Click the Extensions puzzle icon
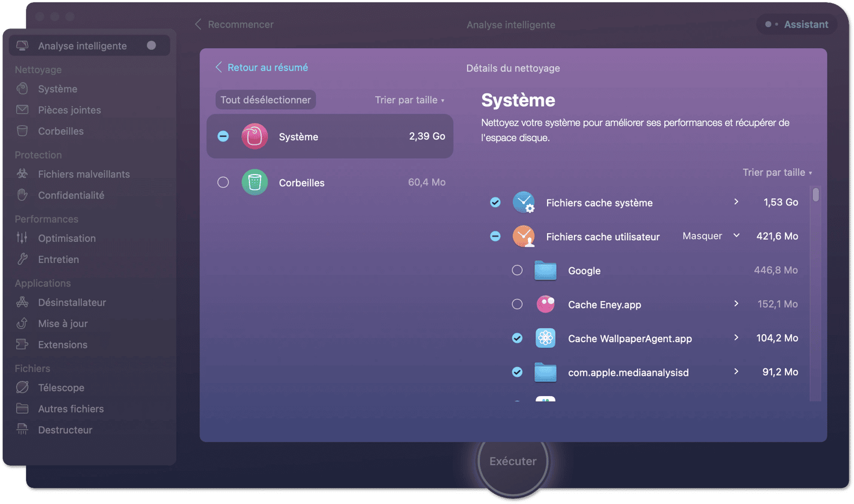Image resolution: width=854 pixels, height=504 pixels. click(x=23, y=345)
